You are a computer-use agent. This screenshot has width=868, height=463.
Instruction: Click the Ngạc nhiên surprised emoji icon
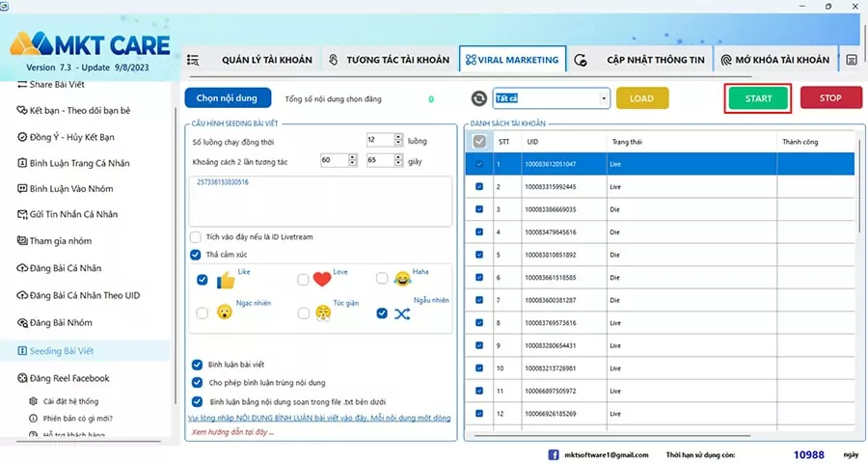coord(224,313)
